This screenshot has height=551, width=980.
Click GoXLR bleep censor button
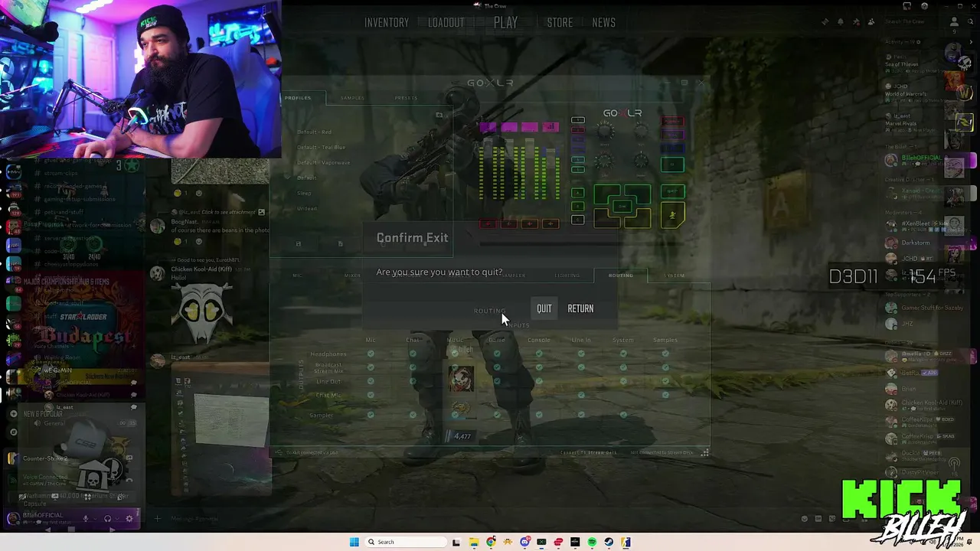[x=673, y=191]
